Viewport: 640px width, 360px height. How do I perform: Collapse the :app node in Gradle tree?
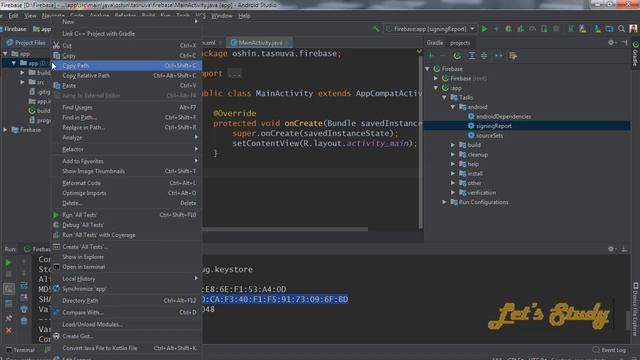pyautogui.click(x=436, y=88)
